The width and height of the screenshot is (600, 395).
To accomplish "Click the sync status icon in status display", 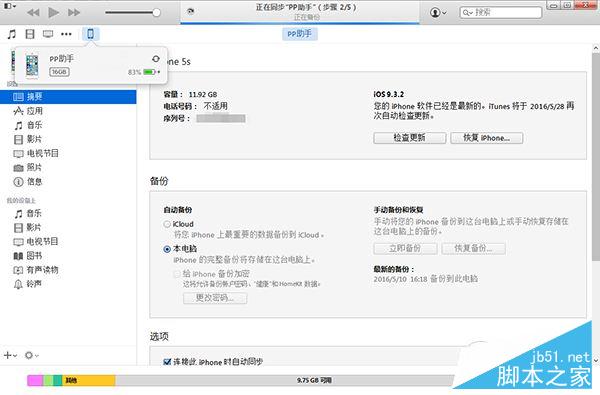I will (x=190, y=11).
